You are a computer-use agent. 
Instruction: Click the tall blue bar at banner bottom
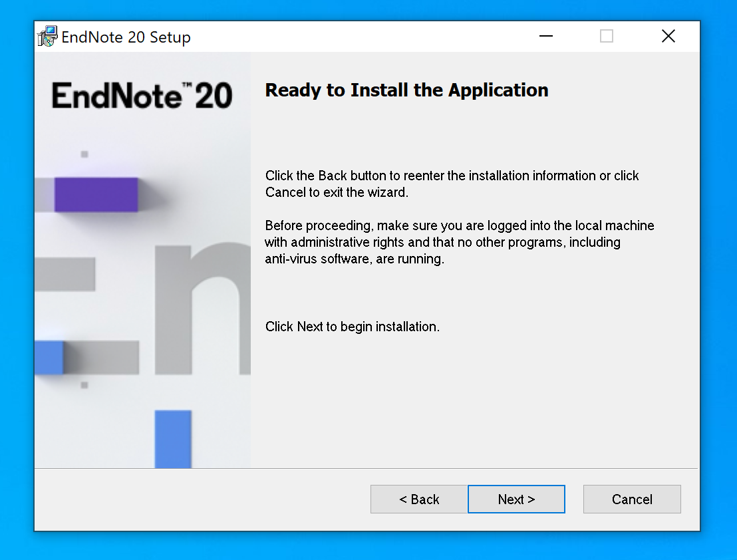click(173, 438)
